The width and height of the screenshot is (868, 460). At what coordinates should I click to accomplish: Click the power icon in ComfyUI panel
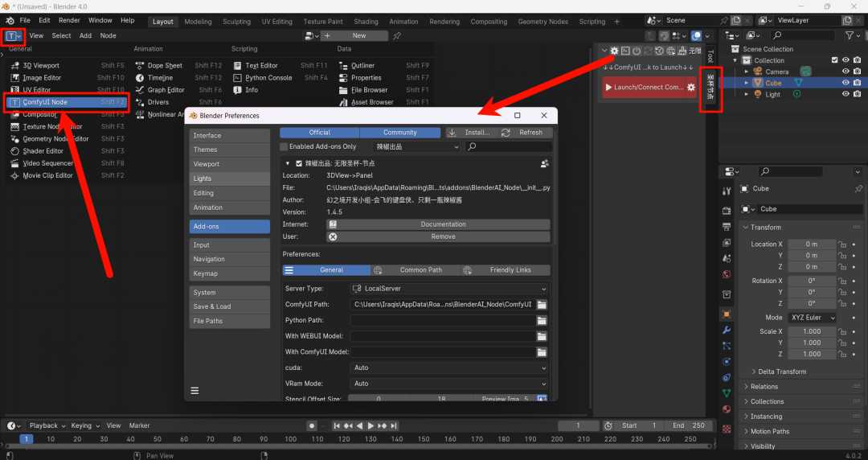pyautogui.click(x=637, y=51)
